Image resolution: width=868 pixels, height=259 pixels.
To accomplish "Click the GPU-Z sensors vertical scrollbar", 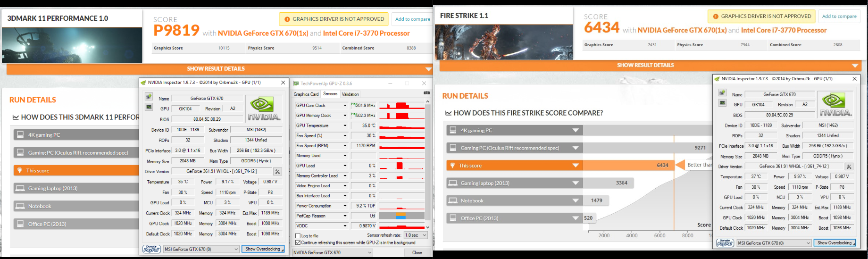I will point(427,165).
